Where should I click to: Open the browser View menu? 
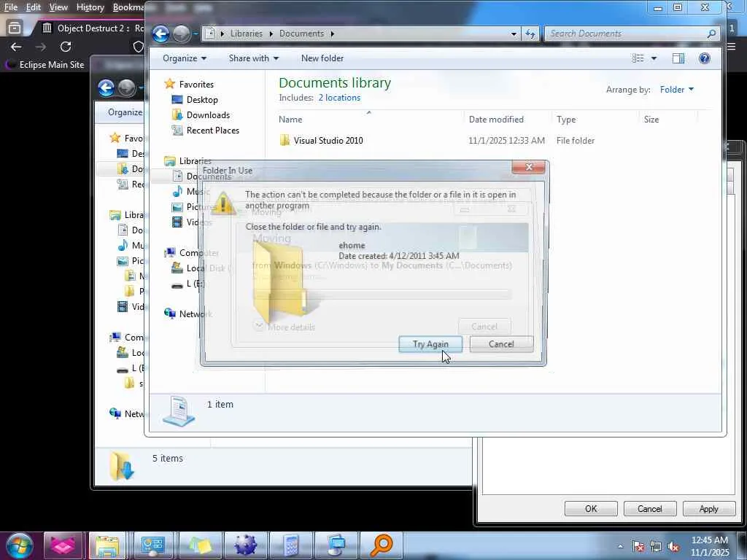58,7
